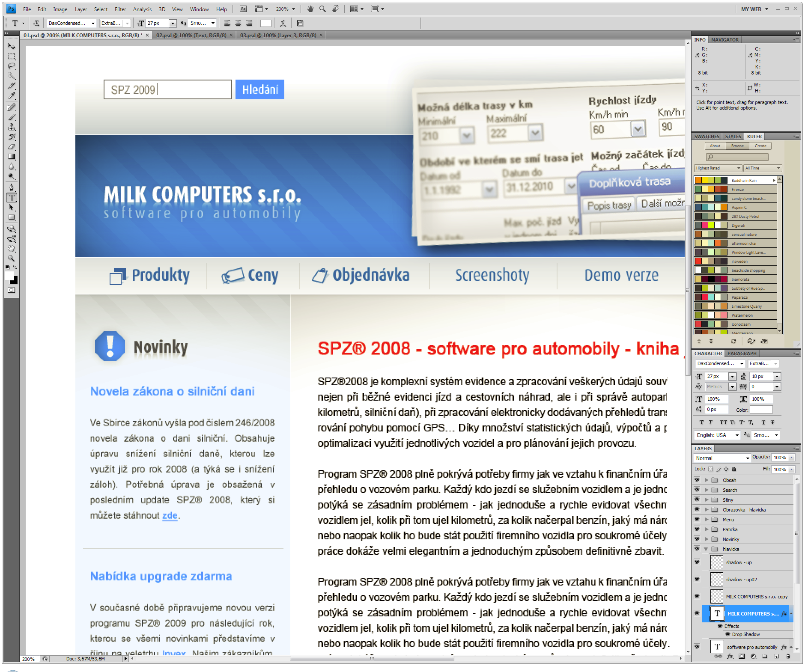
Task: Open font size dropdown in options bar
Action: coord(173,24)
